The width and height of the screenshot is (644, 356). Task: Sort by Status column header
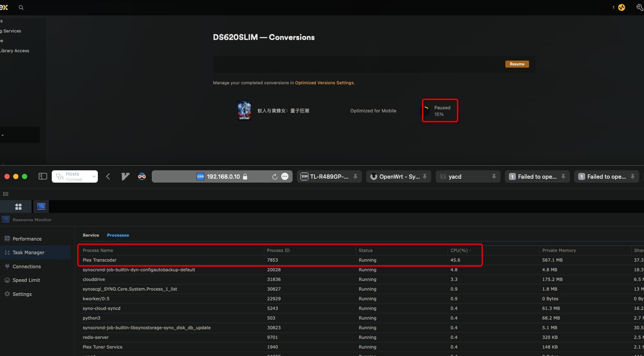coord(401,250)
